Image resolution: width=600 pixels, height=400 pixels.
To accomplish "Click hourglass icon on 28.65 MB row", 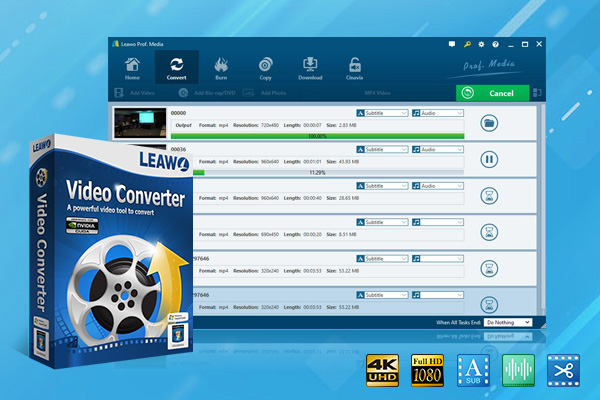I will pos(489,196).
